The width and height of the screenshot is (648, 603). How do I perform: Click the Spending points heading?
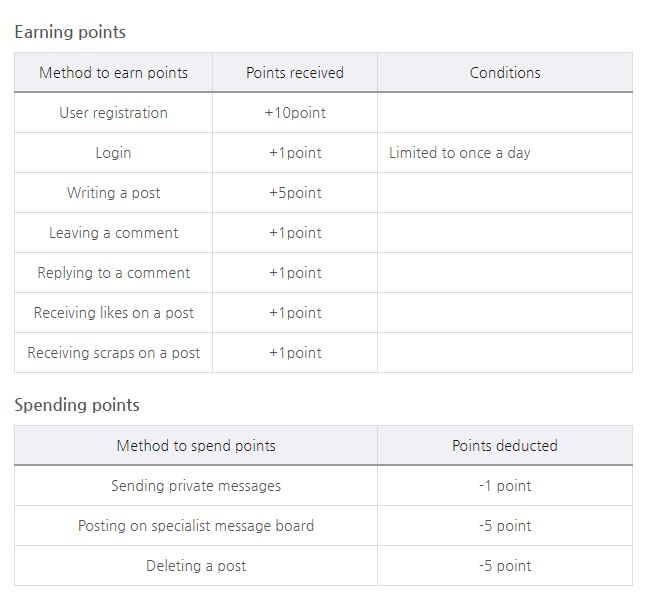pyautogui.click(x=77, y=405)
